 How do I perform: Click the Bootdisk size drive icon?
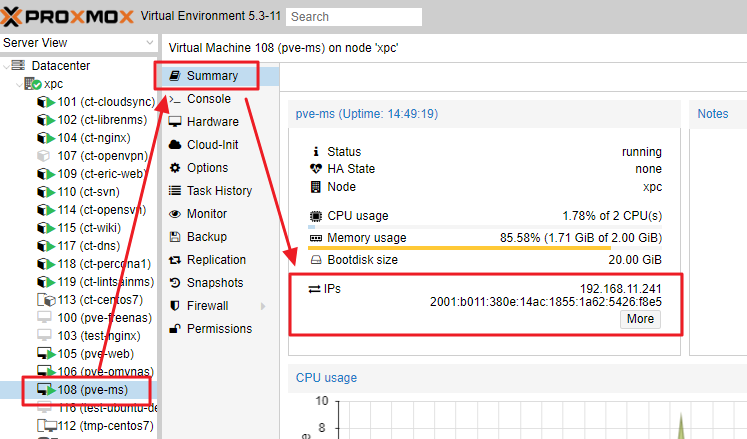(x=315, y=260)
